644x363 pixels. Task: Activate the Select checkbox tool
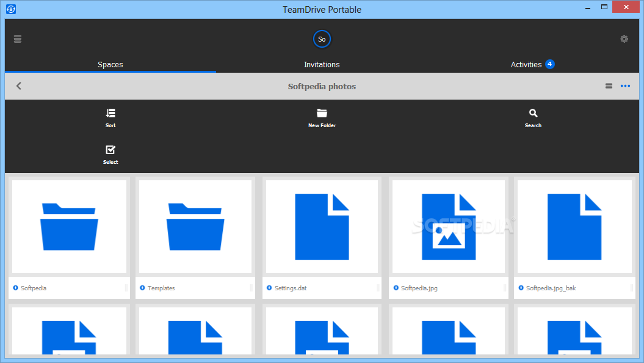(x=110, y=155)
